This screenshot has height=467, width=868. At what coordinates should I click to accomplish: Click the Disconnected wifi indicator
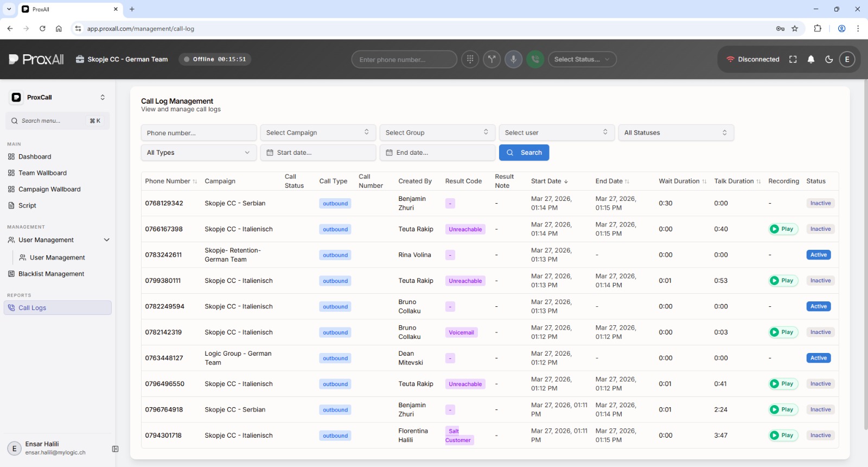(752, 59)
